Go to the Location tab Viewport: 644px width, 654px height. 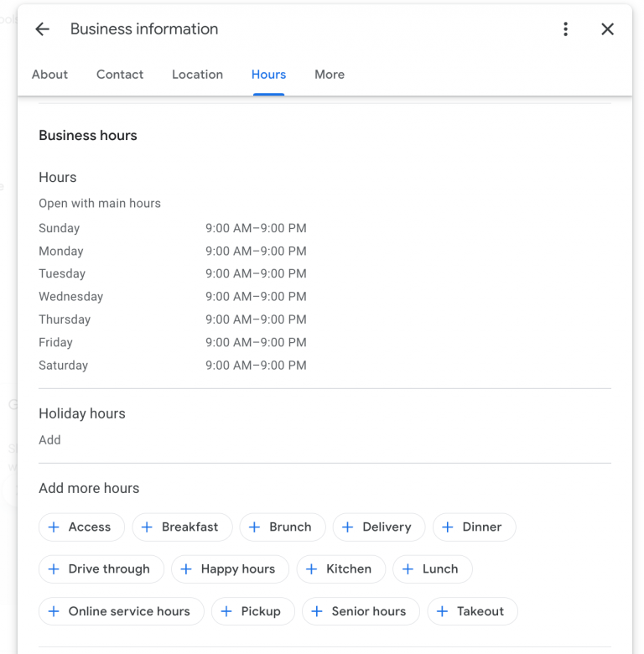197,75
